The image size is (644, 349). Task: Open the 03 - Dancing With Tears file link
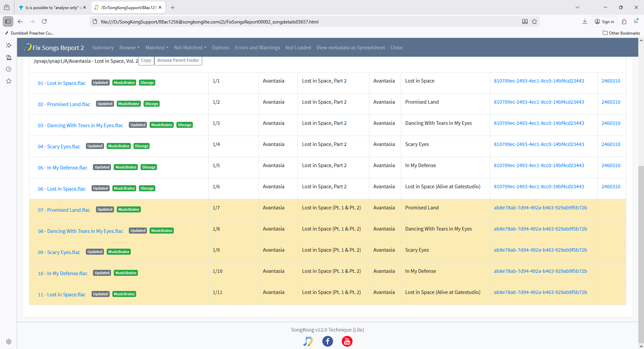pyautogui.click(x=80, y=126)
